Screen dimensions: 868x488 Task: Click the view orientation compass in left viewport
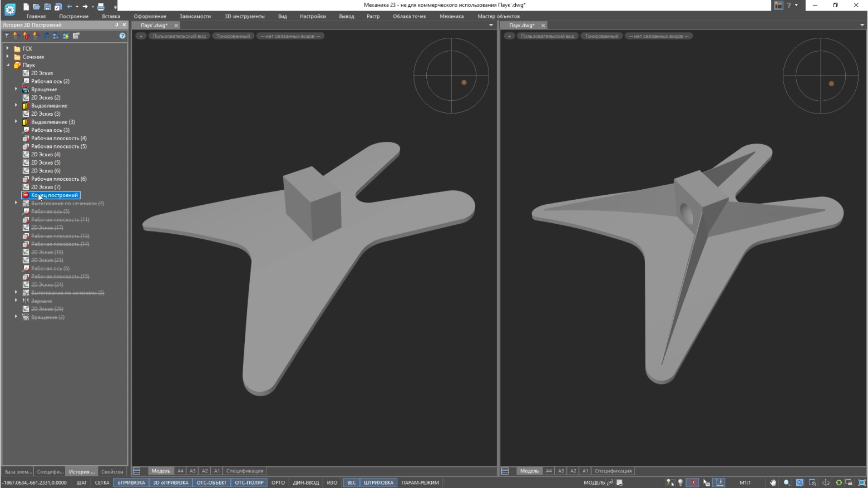[x=451, y=76]
